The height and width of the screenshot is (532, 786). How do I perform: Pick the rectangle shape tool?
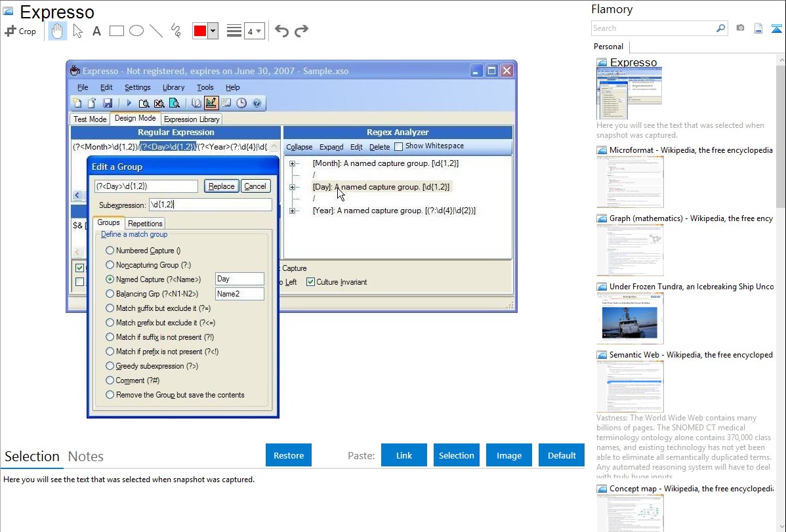coord(117,31)
